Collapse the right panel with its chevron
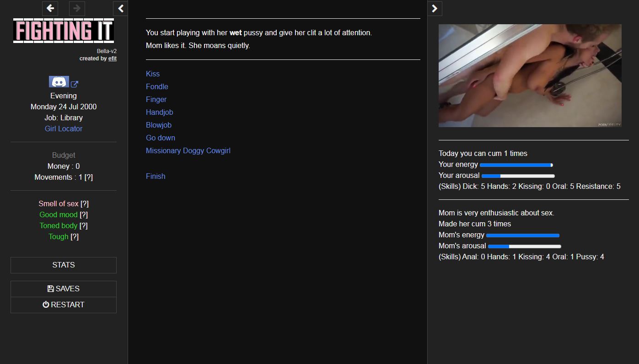Screen dimensions: 639x364 (435, 8)
